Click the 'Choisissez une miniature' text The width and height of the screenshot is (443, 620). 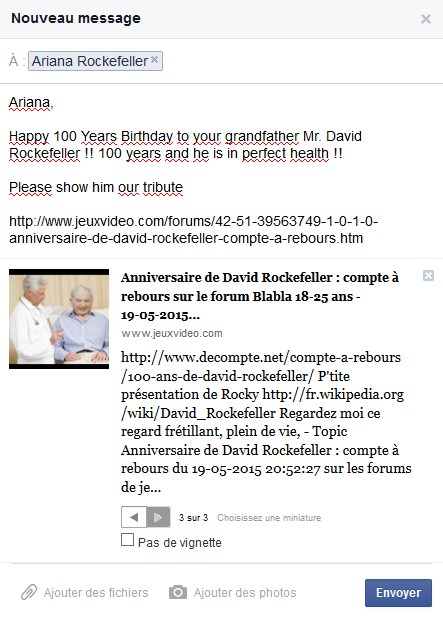pyautogui.click(x=269, y=518)
